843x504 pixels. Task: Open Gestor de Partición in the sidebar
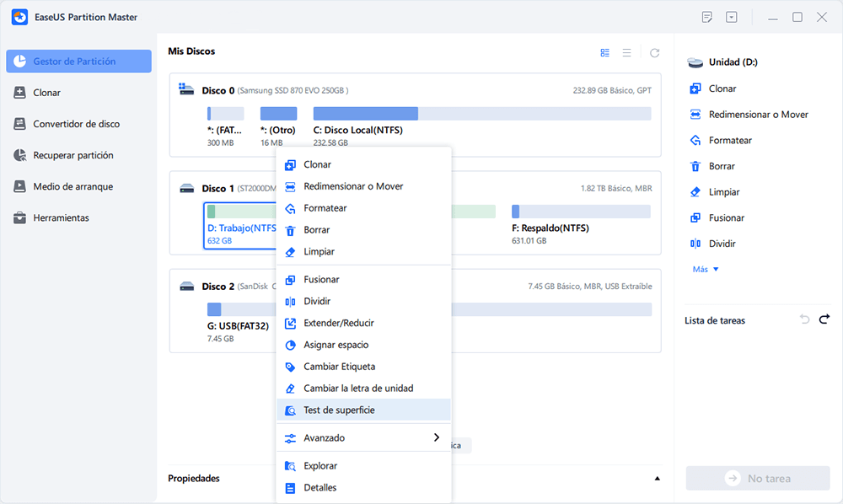[79, 62]
